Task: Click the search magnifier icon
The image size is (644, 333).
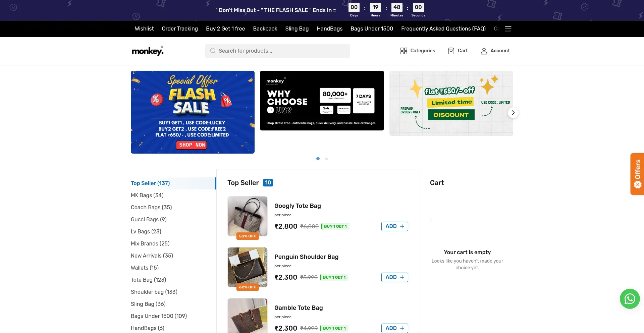Action: (213, 51)
